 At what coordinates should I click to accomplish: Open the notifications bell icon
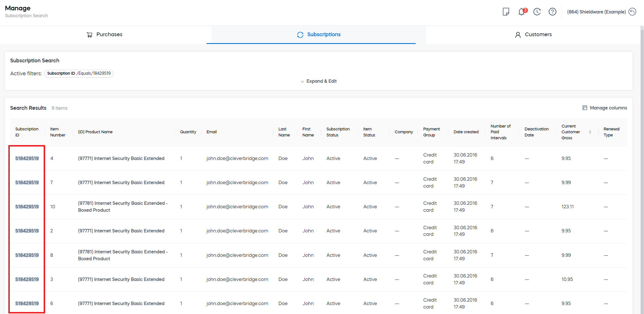tap(522, 12)
